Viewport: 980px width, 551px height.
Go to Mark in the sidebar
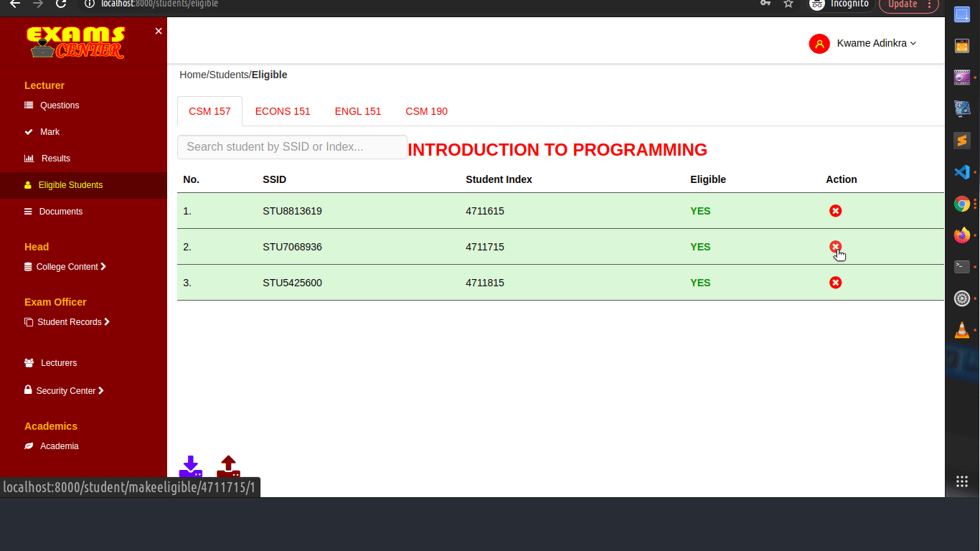click(50, 132)
